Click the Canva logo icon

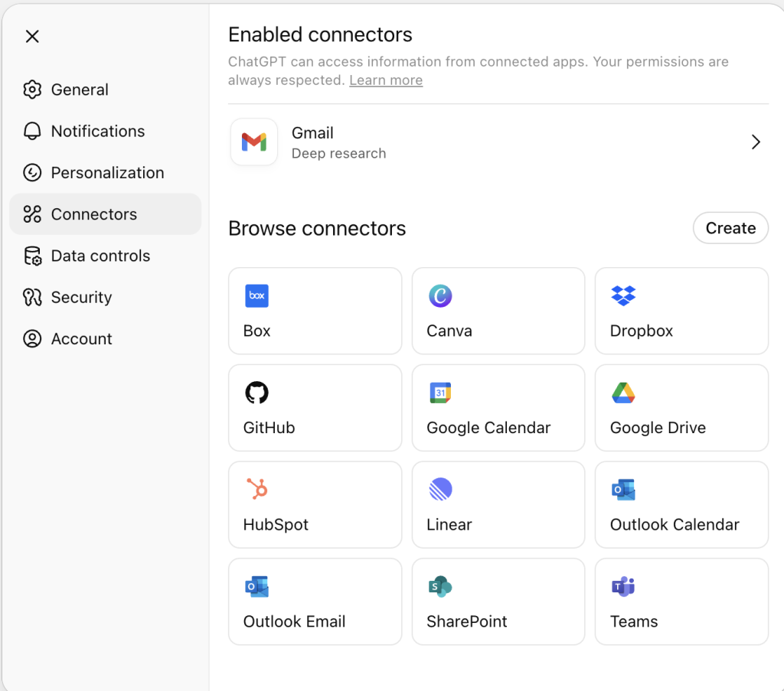(x=440, y=296)
